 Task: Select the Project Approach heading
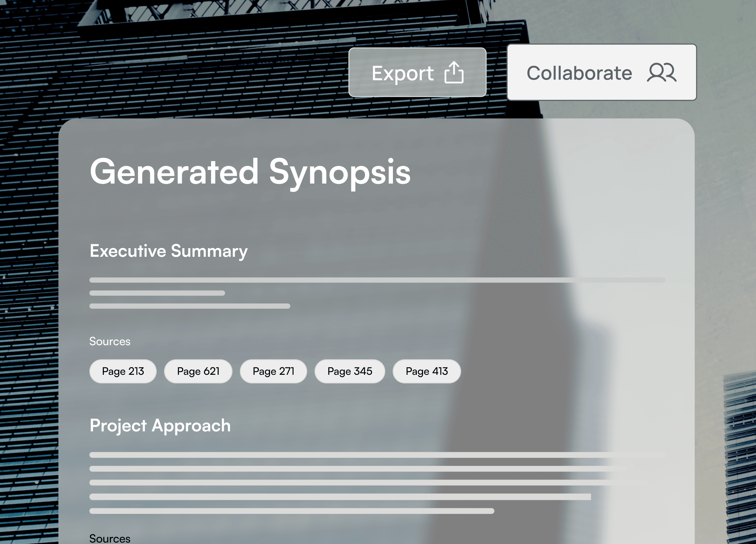coord(160,426)
